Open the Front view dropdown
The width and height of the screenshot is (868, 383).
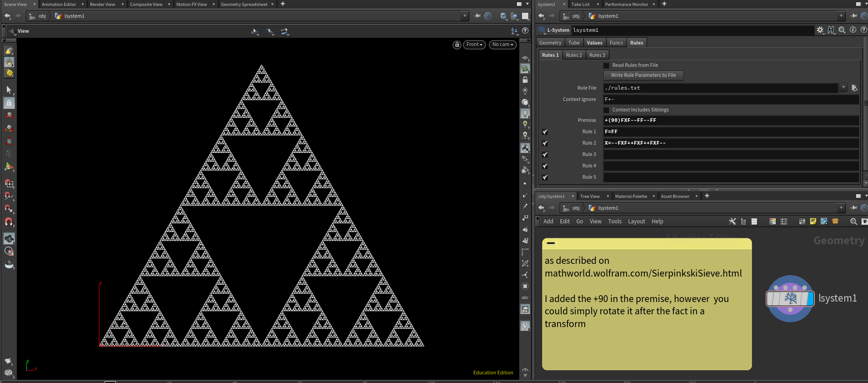[474, 45]
